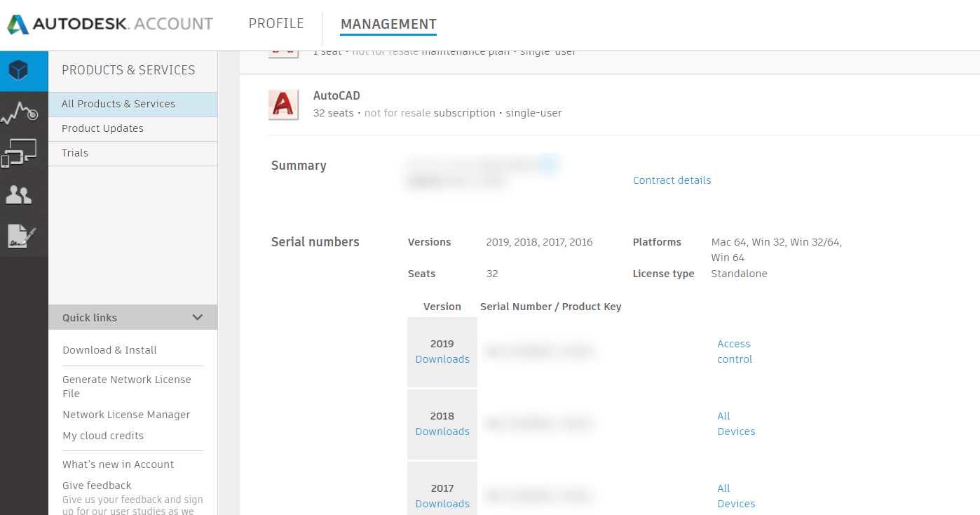Open Contract details link
The image size is (980, 515).
(672, 180)
